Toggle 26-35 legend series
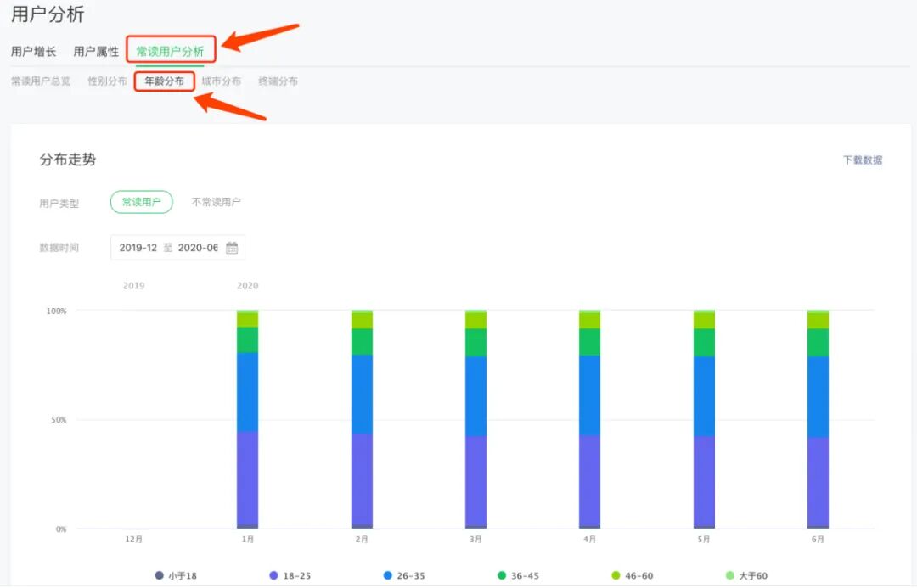This screenshot has width=917, height=588. pyautogui.click(x=404, y=576)
